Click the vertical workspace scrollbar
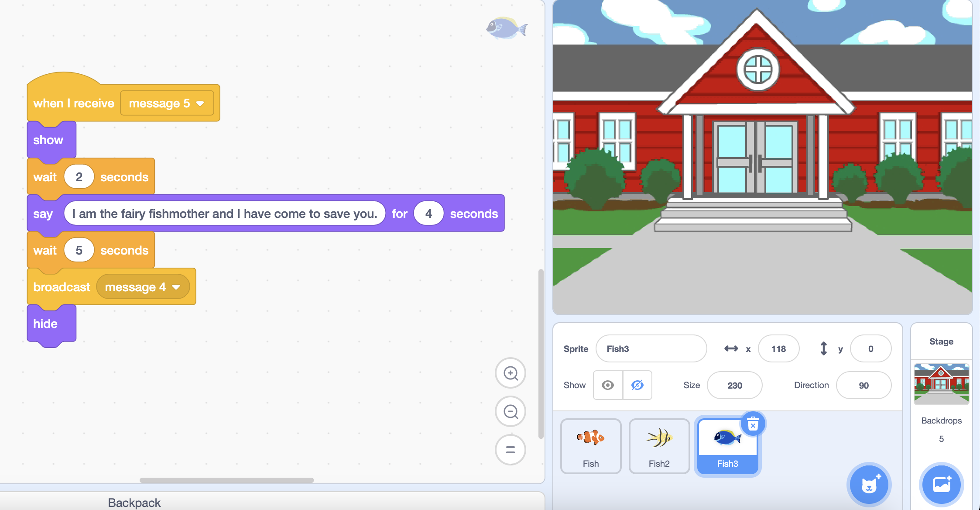Screen dimensions: 980x510 (x=541, y=354)
